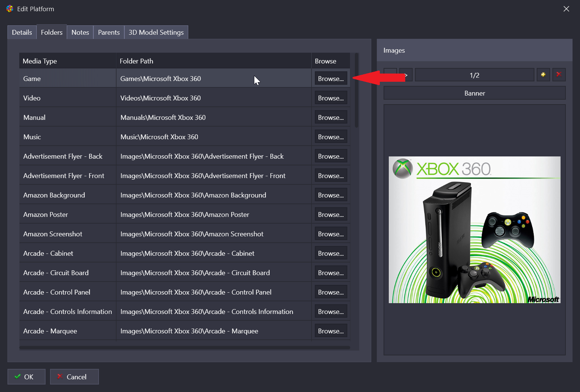Select the 'Advertisement Flyer - Front' media type cell
Image resolution: width=580 pixels, height=392 pixels.
[68, 175]
